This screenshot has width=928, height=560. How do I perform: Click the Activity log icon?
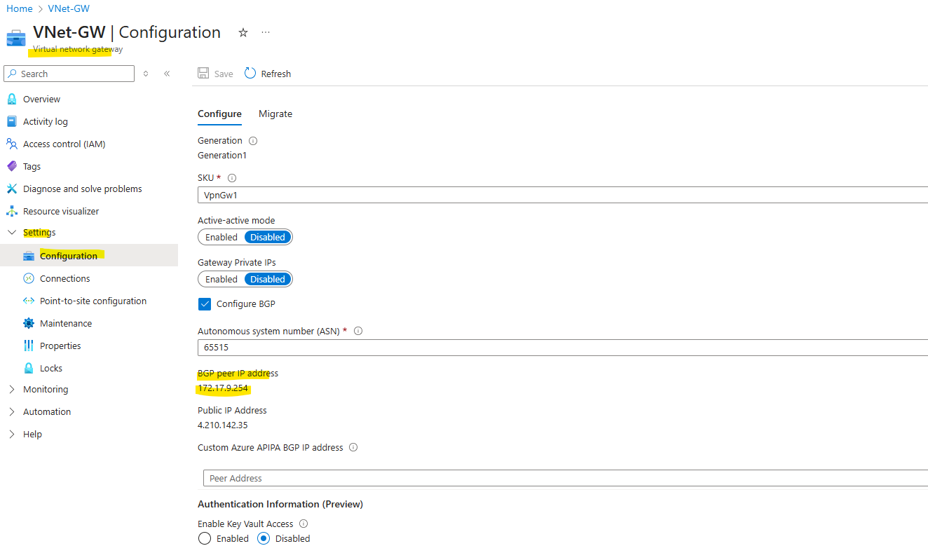pos(11,121)
